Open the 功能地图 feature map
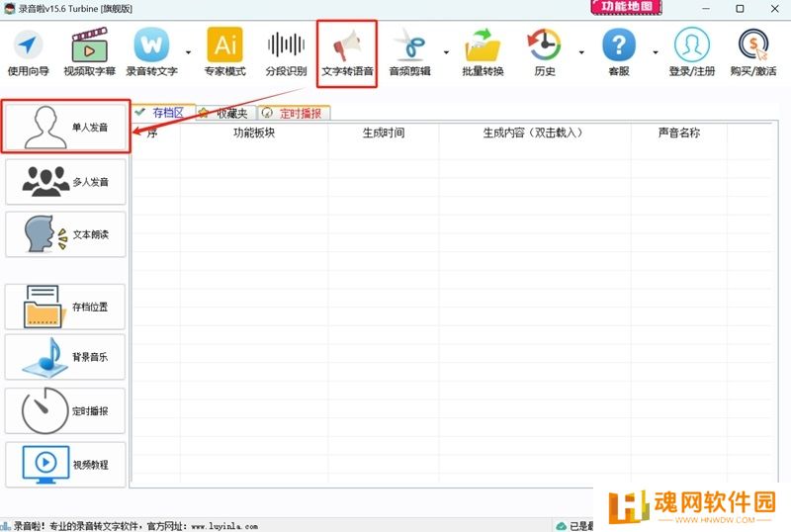Image resolution: width=791 pixels, height=532 pixels. [627, 7]
